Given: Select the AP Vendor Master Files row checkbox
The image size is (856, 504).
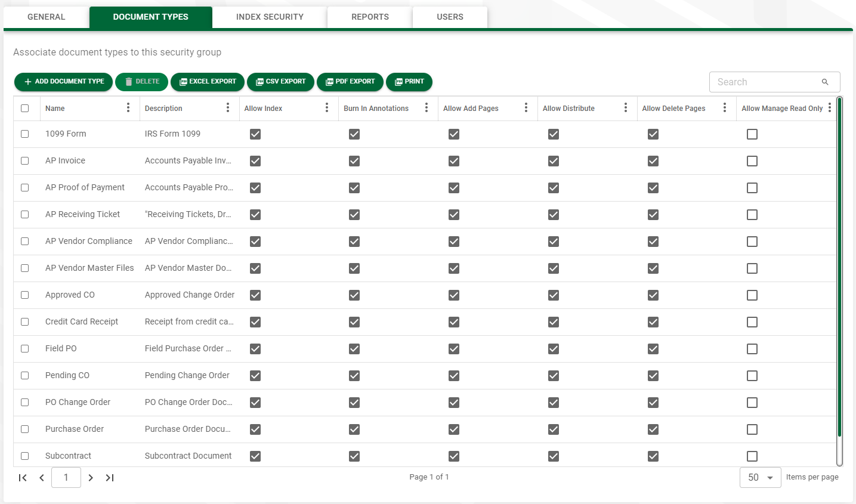Looking at the screenshot, I should [25, 268].
